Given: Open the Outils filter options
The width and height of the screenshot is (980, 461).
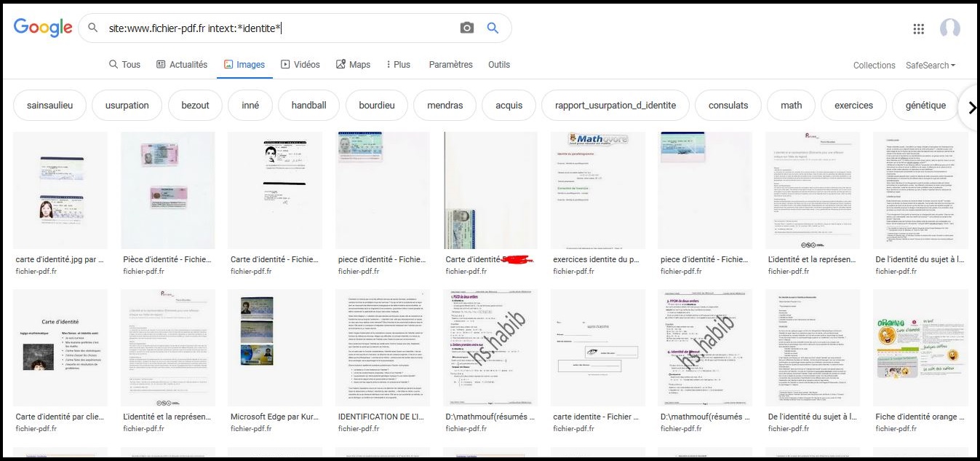Looking at the screenshot, I should coord(498,64).
